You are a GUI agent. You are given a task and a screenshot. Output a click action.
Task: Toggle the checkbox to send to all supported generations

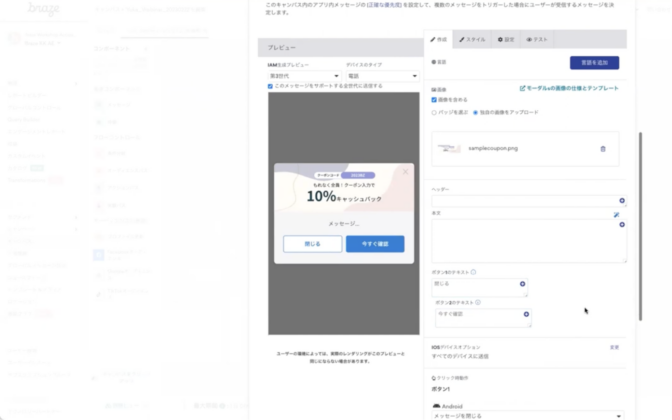coord(271,86)
